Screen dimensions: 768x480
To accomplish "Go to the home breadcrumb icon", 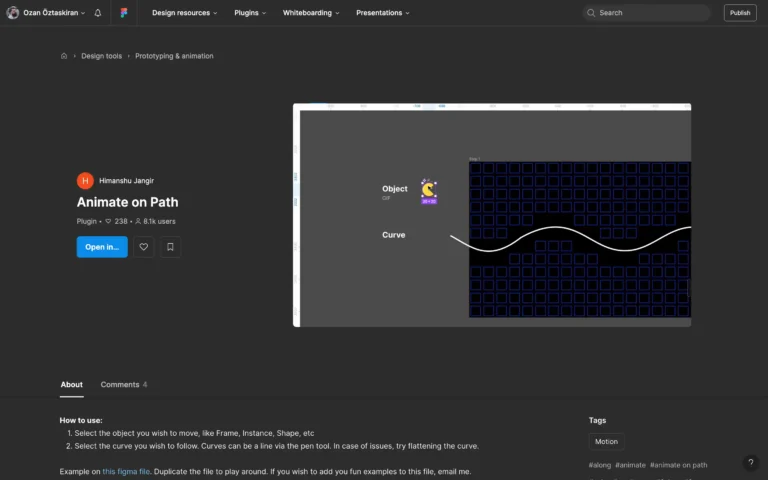I will tap(64, 56).
